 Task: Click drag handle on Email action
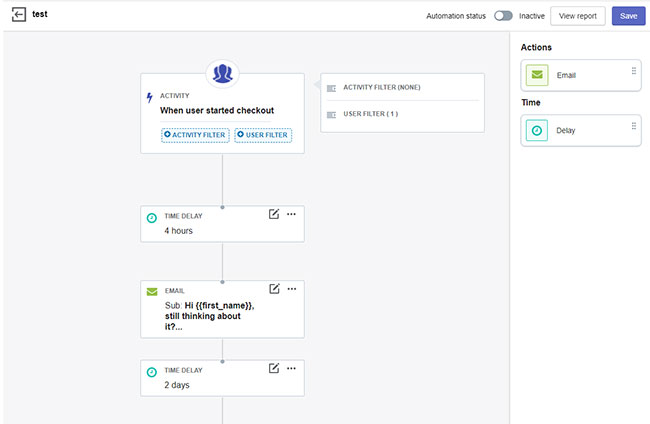click(633, 71)
